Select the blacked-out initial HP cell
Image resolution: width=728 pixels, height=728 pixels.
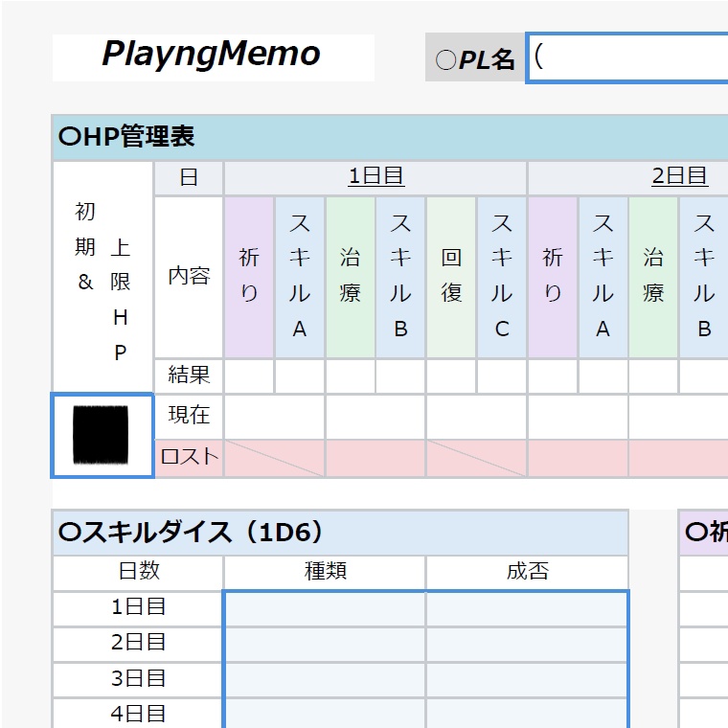click(102, 435)
